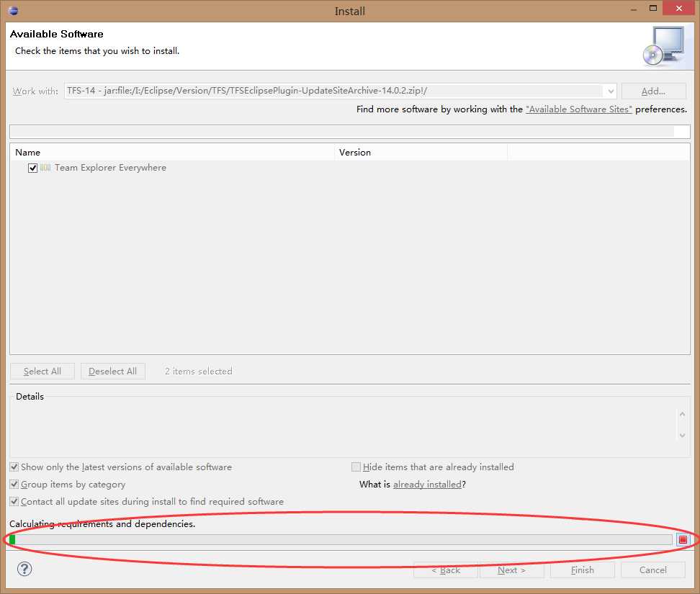This screenshot has height=594, width=700.
Task: Click the Name column header
Action: 172,152
